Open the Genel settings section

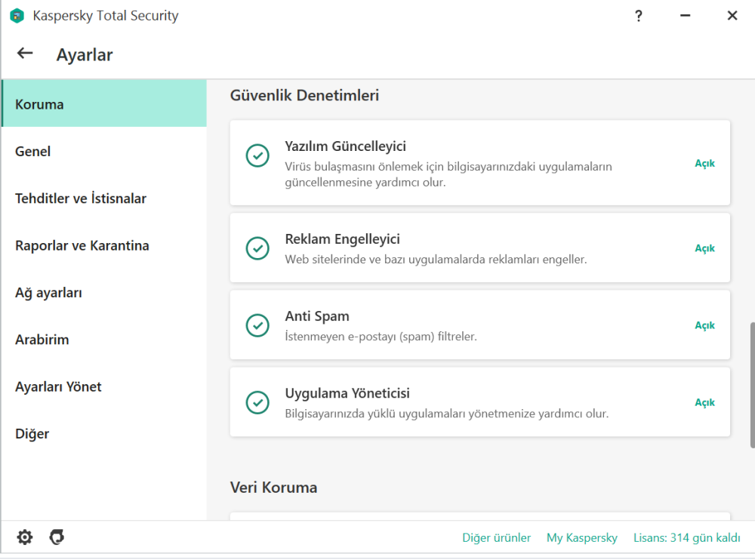click(104, 151)
